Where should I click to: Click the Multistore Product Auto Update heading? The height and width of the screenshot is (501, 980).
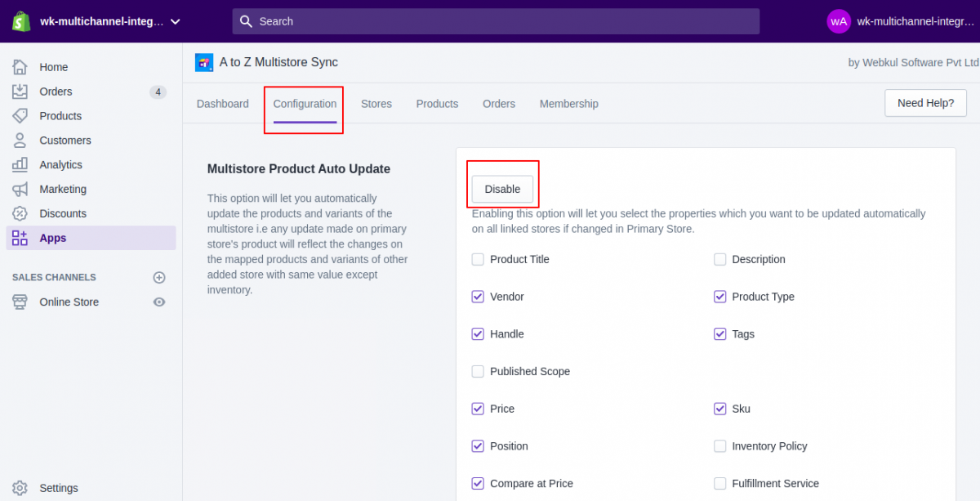[299, 169]
